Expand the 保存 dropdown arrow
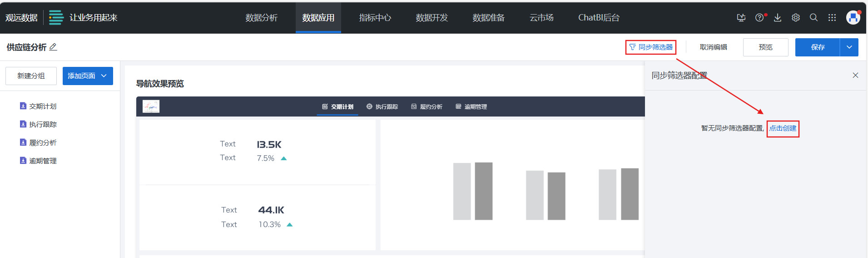The height and width of the screenshot is (258, 868). [849, 47]
